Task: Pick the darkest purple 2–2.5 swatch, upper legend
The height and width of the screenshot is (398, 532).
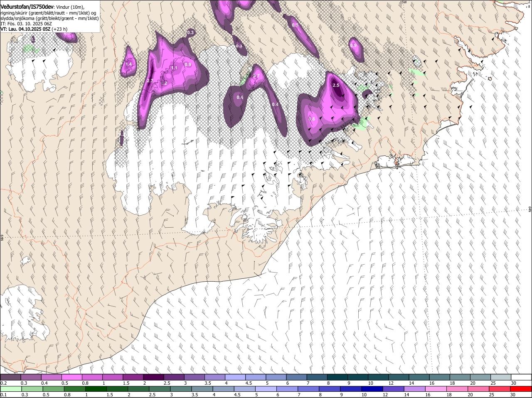Action: [153, 377]
